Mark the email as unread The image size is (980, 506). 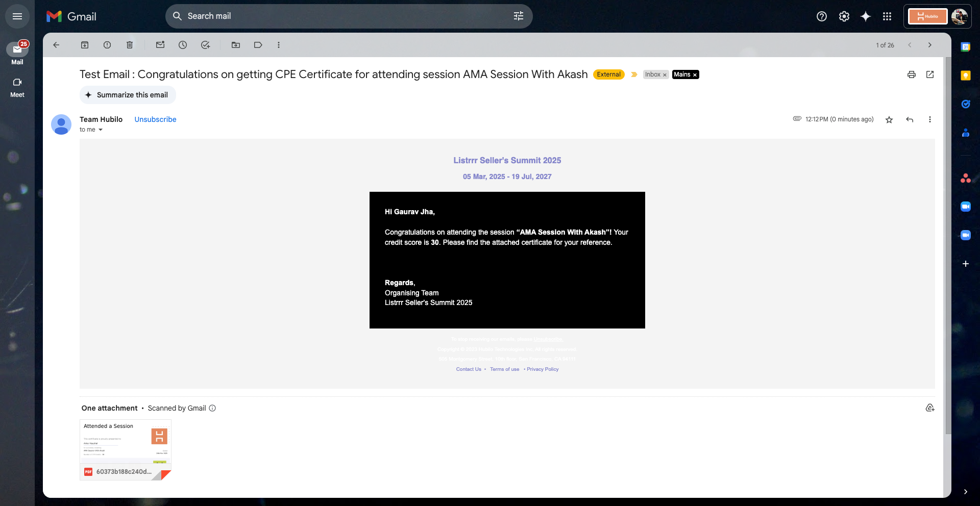tap(160, 45)
